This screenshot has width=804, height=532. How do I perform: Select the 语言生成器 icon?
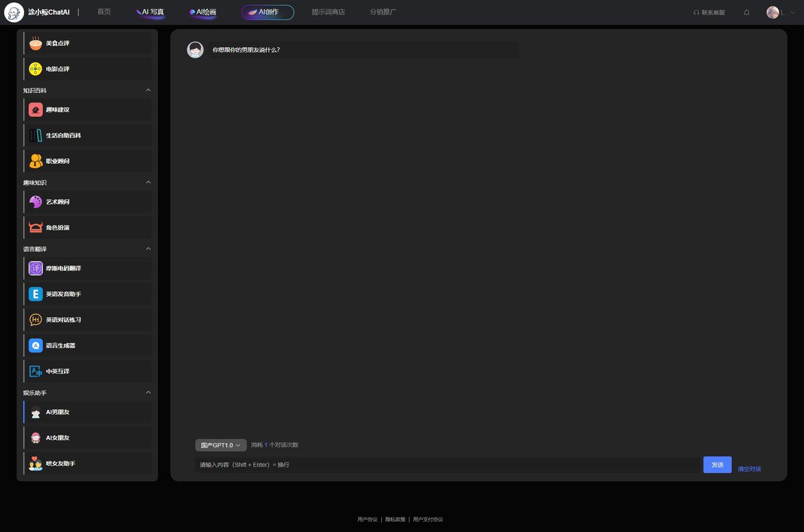click(36, 345)
